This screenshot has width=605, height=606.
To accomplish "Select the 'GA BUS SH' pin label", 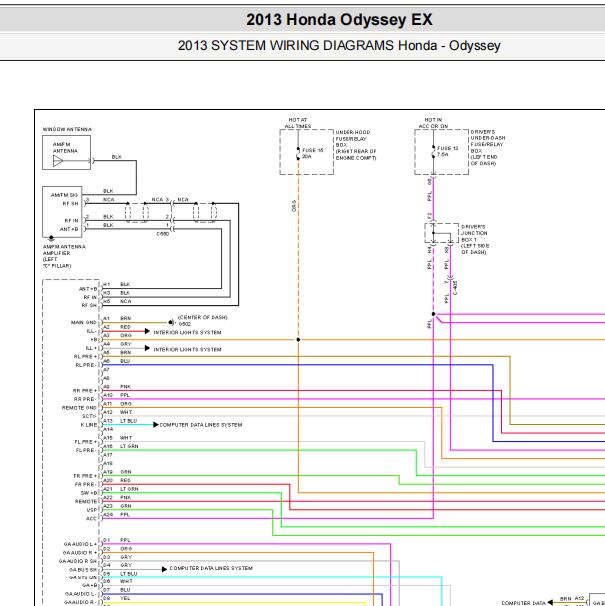I will click(83, 570).
